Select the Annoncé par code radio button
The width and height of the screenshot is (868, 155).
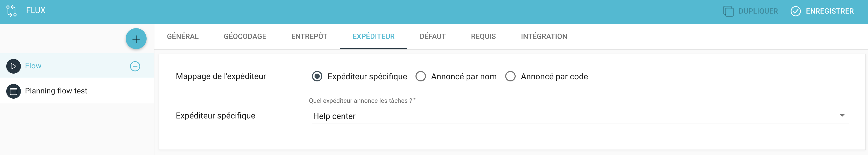(510, 76)
